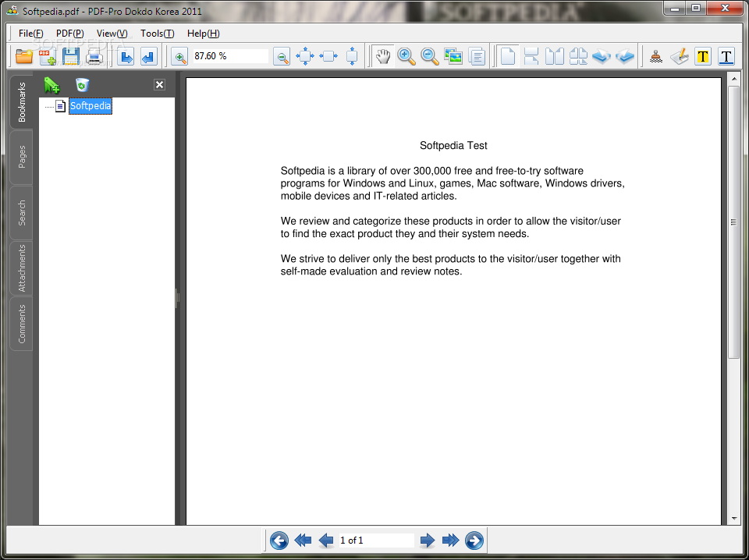Click the Softpedia Test heading in document
Viewport: 749px width, 560px height.
453,146
